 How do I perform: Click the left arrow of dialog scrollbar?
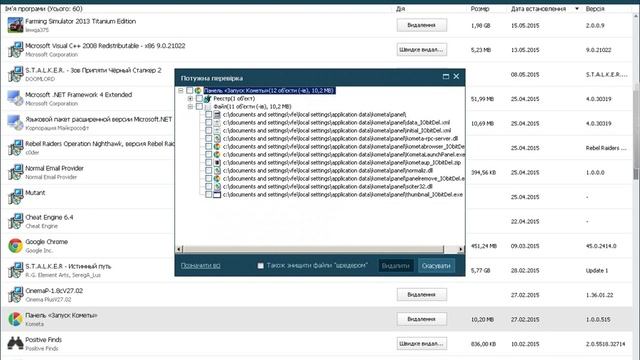point(179,249)
